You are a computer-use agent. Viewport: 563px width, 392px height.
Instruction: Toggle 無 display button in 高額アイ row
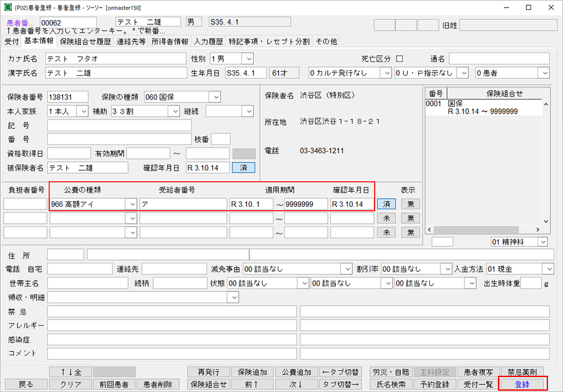pyautogui.click(x=410, y=204)
